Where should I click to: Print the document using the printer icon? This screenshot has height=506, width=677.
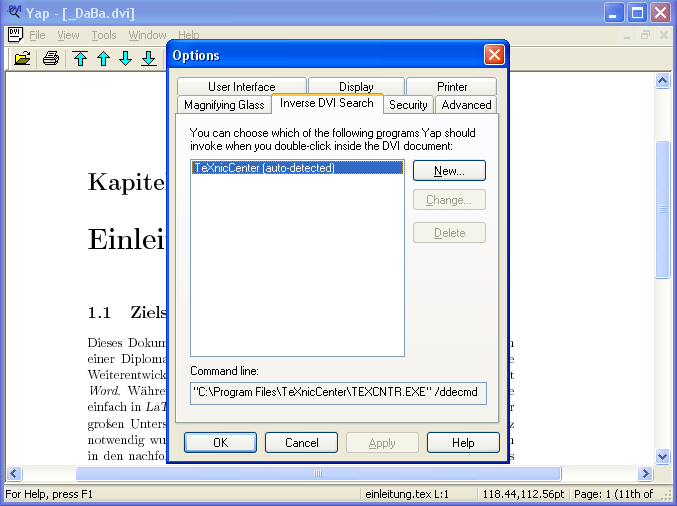point(51,58)
